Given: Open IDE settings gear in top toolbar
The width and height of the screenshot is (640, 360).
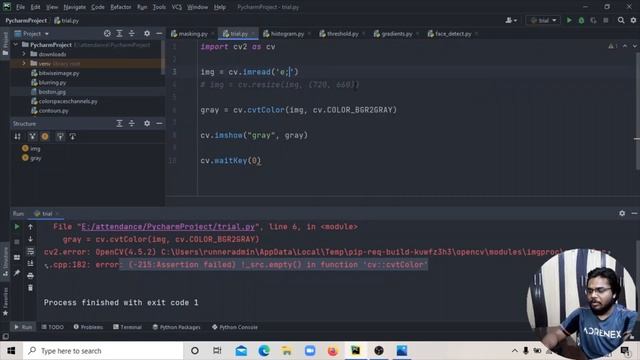Looking at the screenshot, I should (x=633, y=20).
